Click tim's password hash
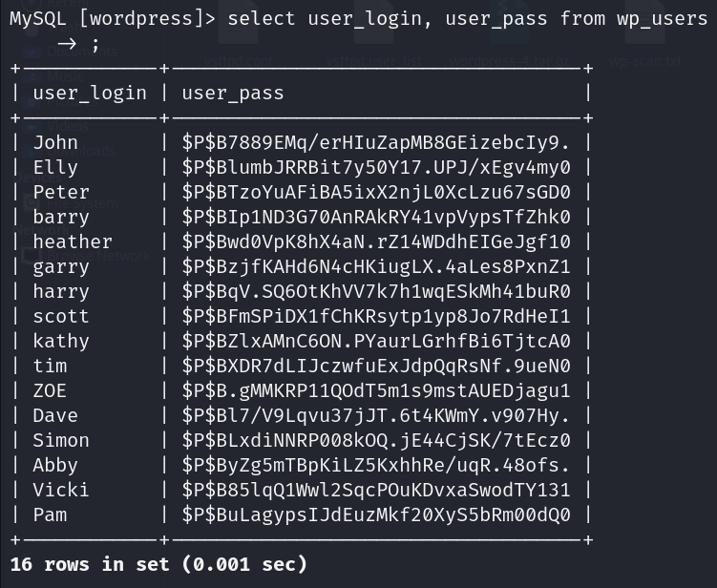717x588 pixels. (376, 366)
